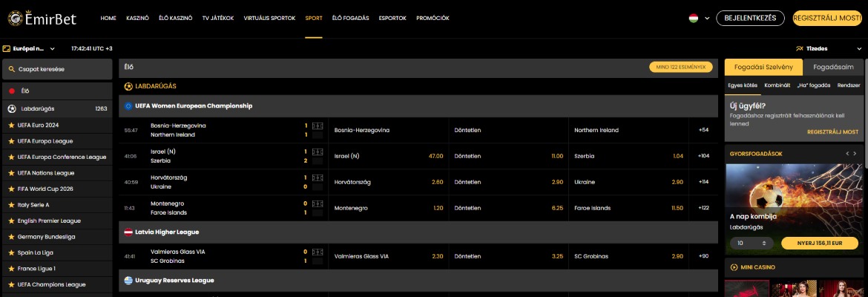The height and width of the screenshot is (297, 868).
Task: Click the pitch icon for Montenegro match
Action: 318,204
